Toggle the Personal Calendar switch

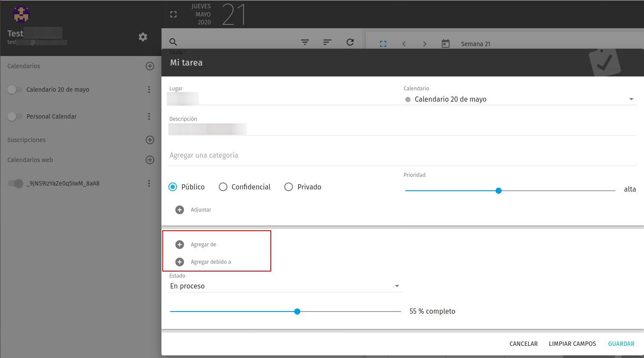pos(15,116)
